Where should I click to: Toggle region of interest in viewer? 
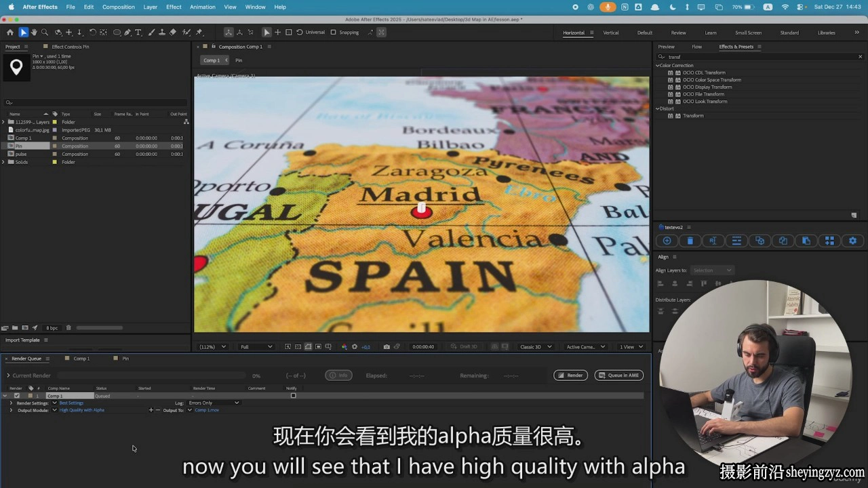coord(319,346)
